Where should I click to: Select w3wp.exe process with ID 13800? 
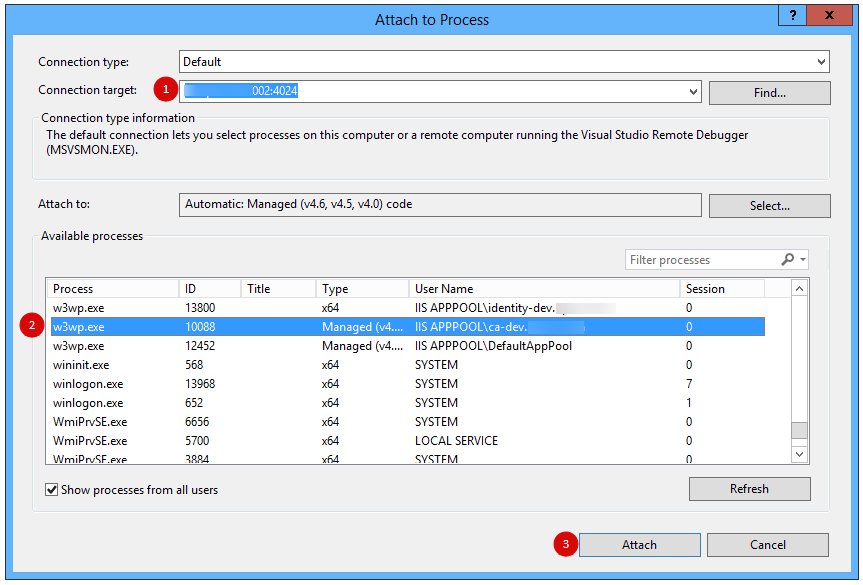point(407,308)
